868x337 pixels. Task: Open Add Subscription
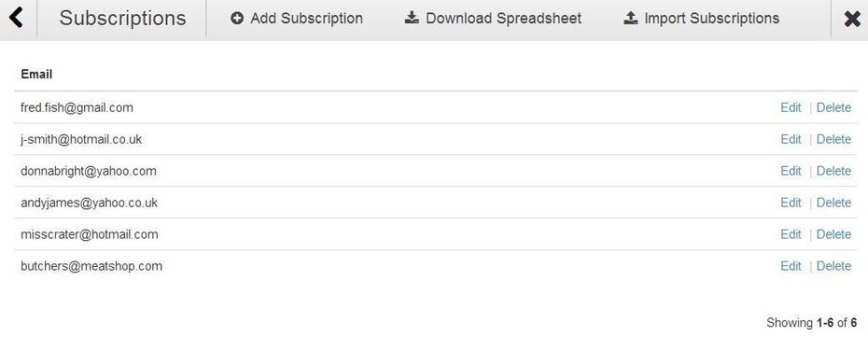297,19
